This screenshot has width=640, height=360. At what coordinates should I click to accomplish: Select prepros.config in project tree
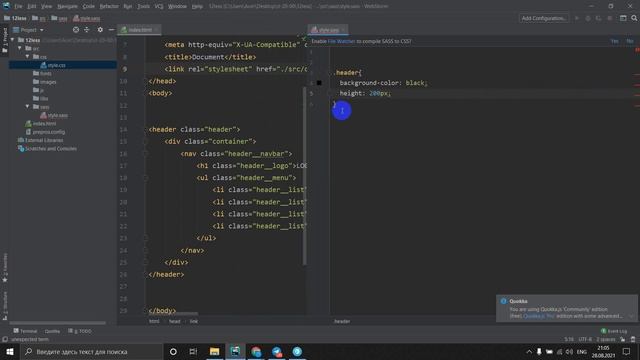[45, 132]
